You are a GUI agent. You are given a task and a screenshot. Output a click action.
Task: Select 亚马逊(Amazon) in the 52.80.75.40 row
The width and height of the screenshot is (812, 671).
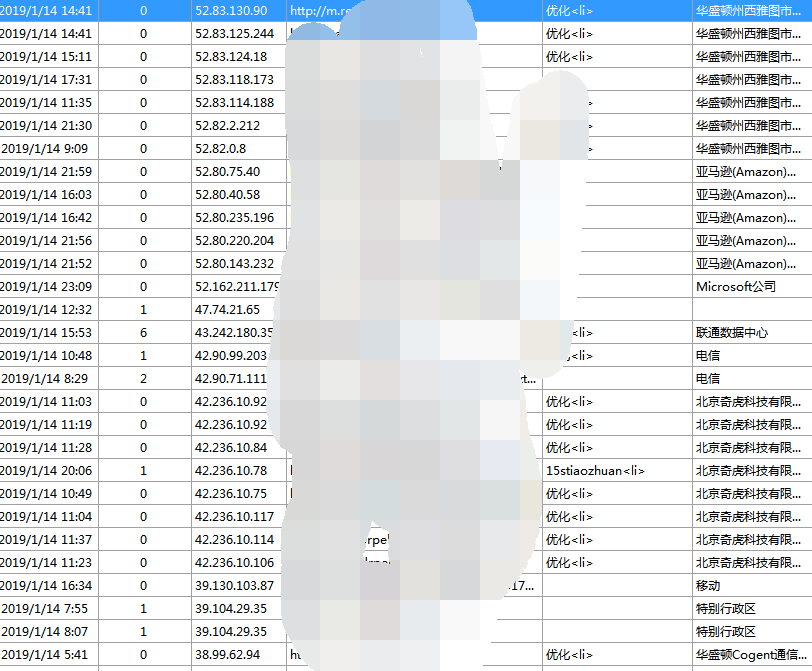pos(746,172)
